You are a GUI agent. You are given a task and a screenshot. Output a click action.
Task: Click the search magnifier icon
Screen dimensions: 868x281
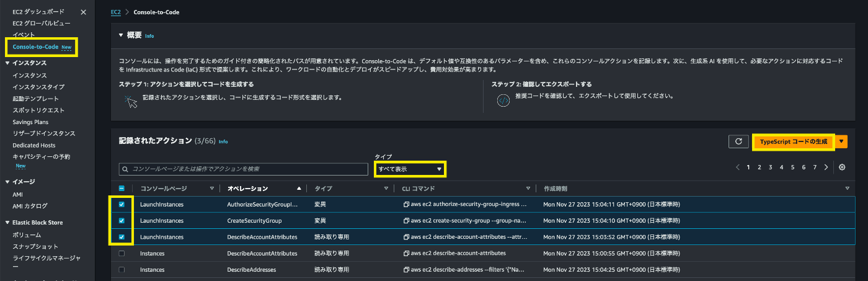(x=126, y=169)
